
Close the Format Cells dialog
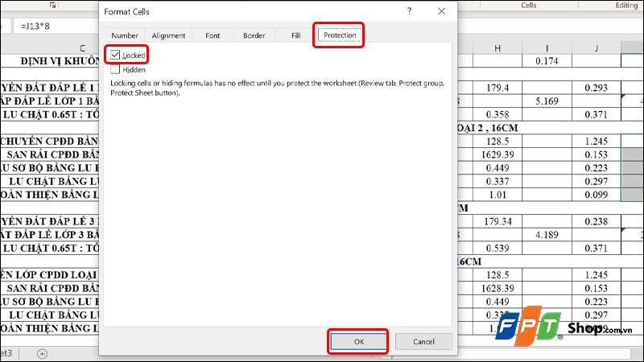pos(441,11)
